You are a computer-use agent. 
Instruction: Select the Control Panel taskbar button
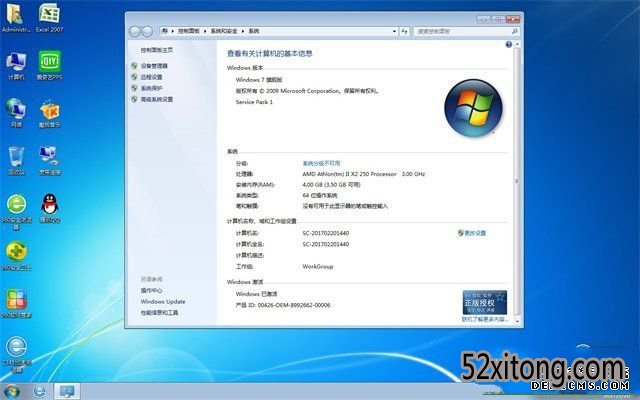(67, 391)
